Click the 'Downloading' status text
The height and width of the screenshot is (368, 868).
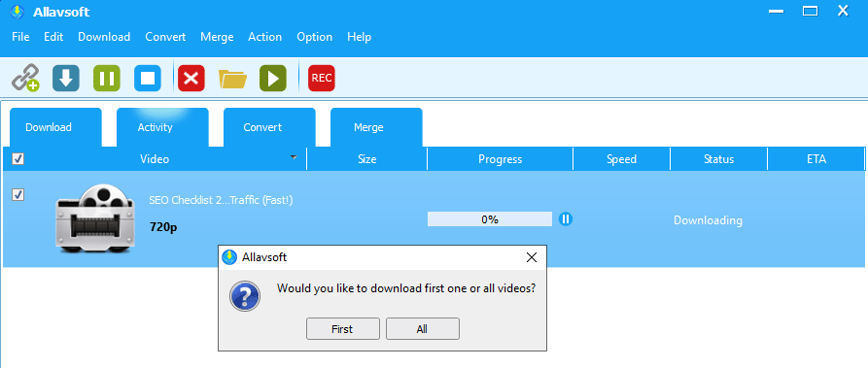coord(708,220)
